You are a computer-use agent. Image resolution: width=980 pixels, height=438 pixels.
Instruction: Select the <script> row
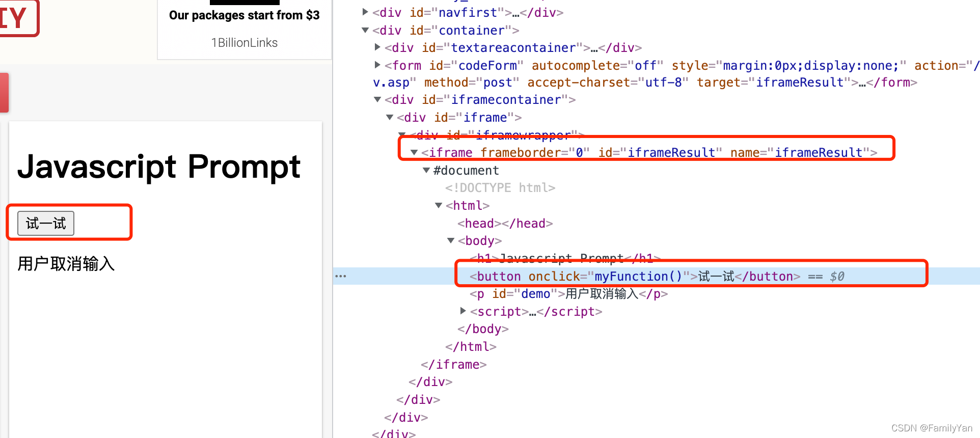tap(536, 311)
